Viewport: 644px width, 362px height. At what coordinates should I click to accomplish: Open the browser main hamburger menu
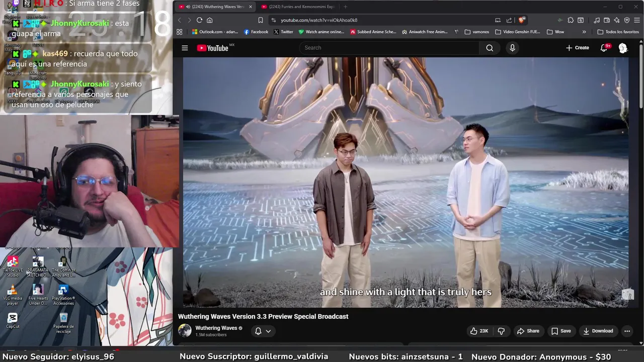[637, 20]
